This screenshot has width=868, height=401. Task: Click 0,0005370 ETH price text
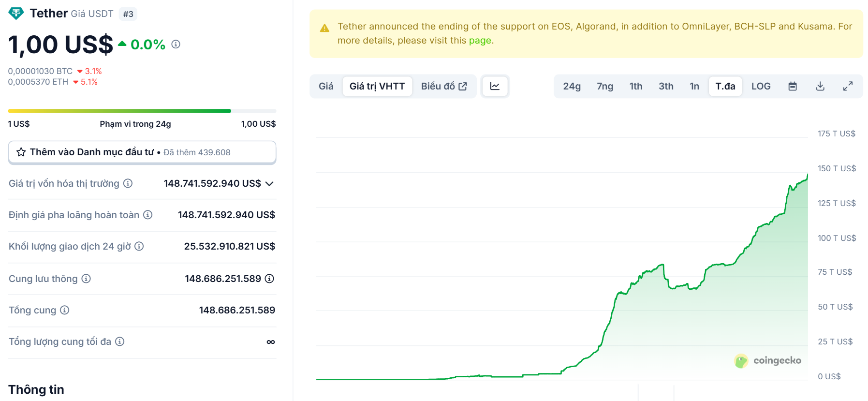coord(38,82)
